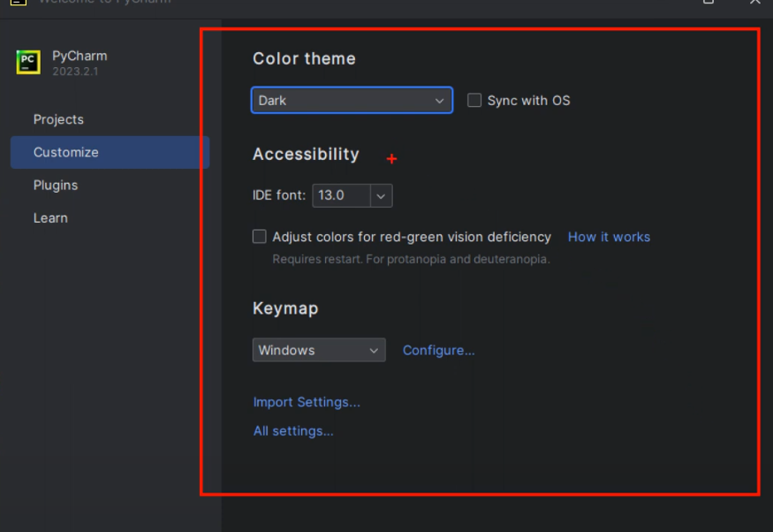Screen dimensions: 773x532
Task: Open the Keymap Windows dropdown
Action: (319, 350)
